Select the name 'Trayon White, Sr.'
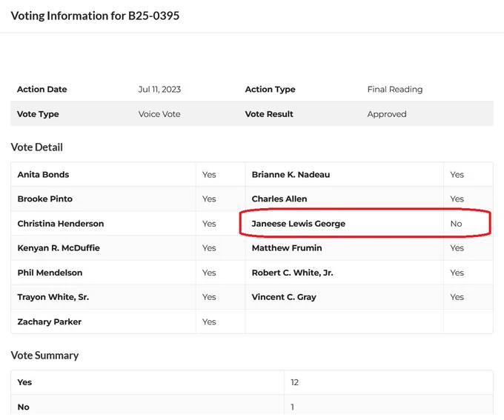 [53, 297]
